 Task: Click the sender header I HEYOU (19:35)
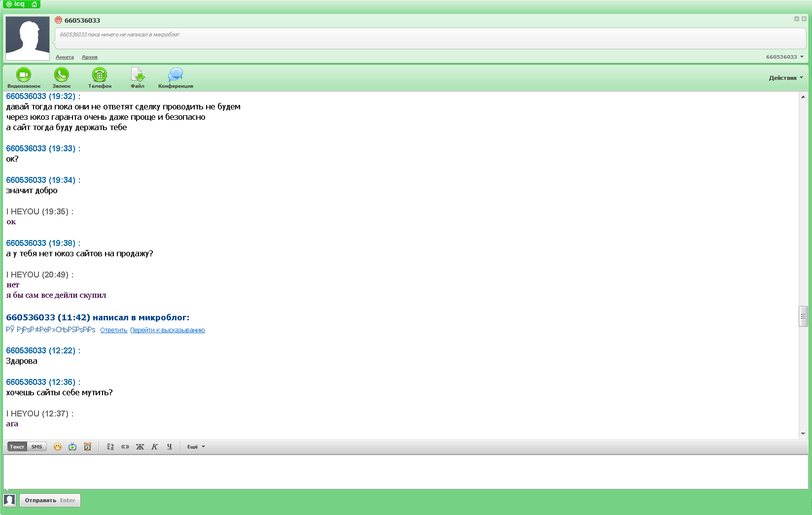40,212
